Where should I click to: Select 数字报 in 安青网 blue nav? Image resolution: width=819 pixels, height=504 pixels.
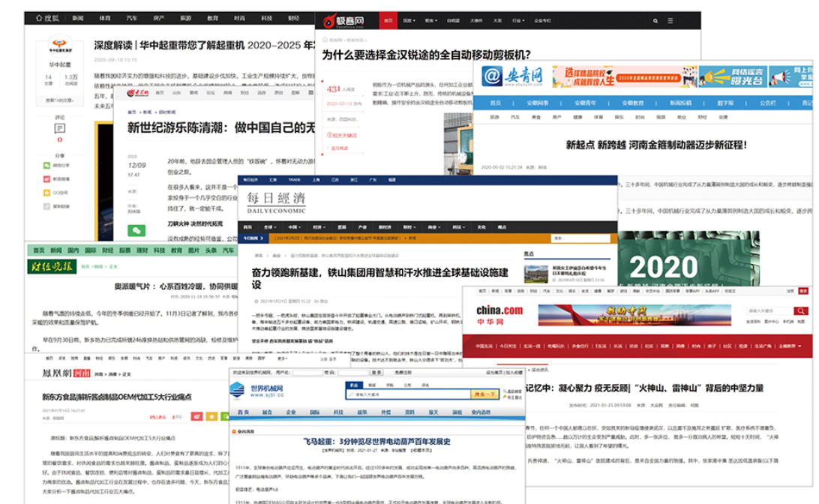click(725, 103)
